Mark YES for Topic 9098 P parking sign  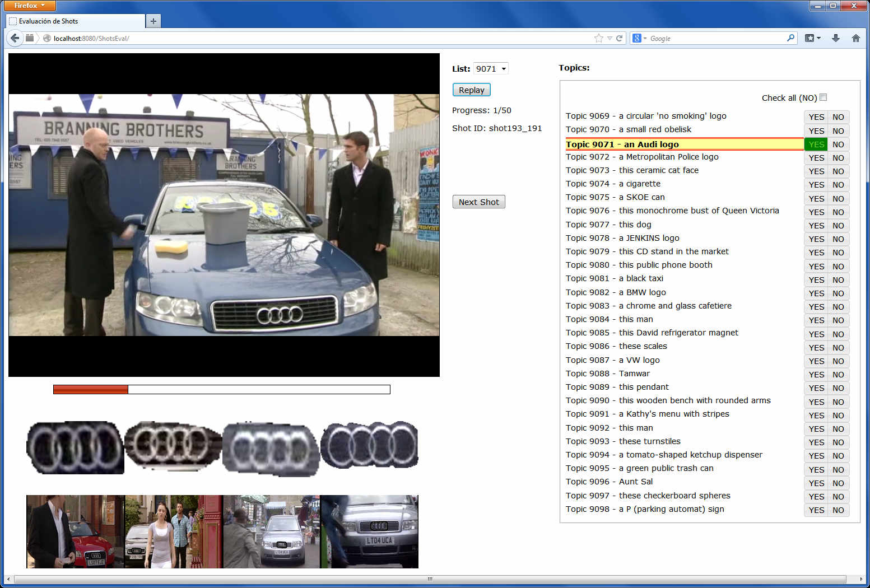pos(816,510)
